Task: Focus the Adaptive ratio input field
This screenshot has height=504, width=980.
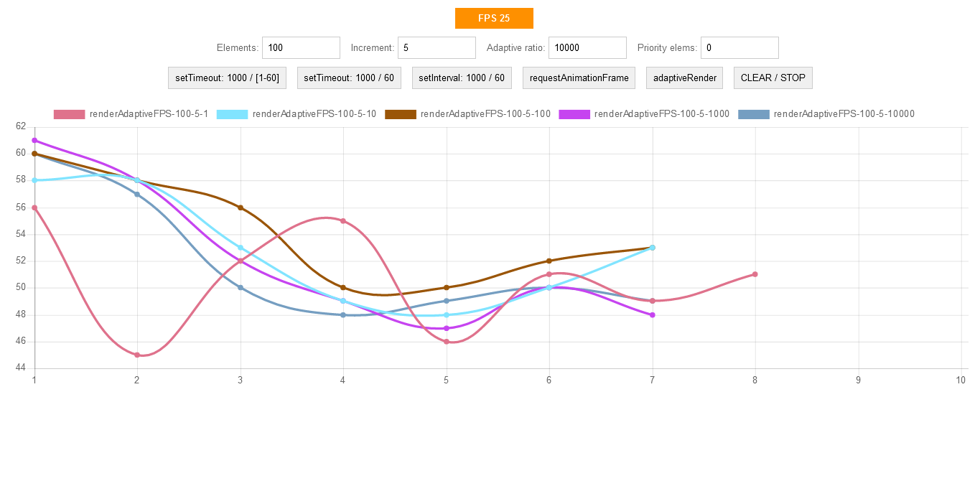Action: click(587, 48)
